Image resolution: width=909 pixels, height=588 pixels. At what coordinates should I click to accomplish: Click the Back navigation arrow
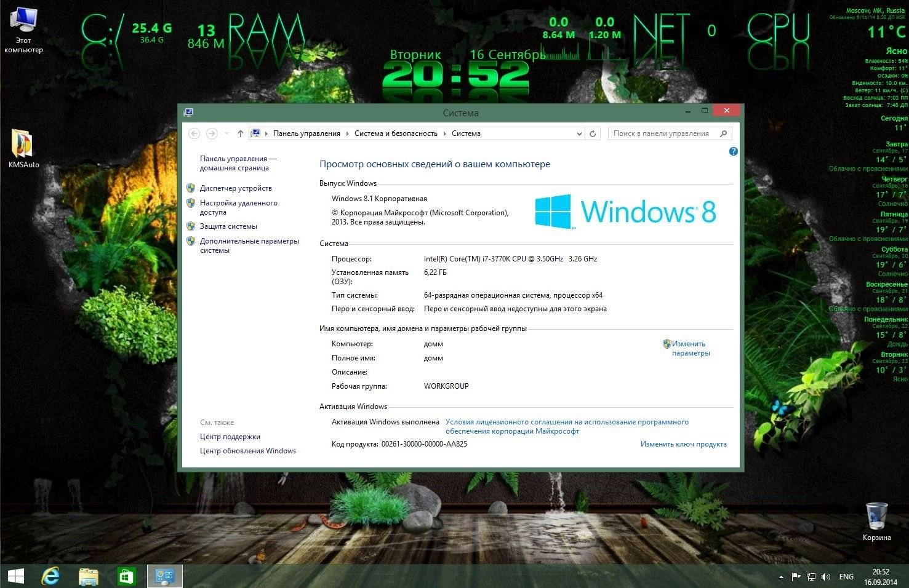click(194, 133)
